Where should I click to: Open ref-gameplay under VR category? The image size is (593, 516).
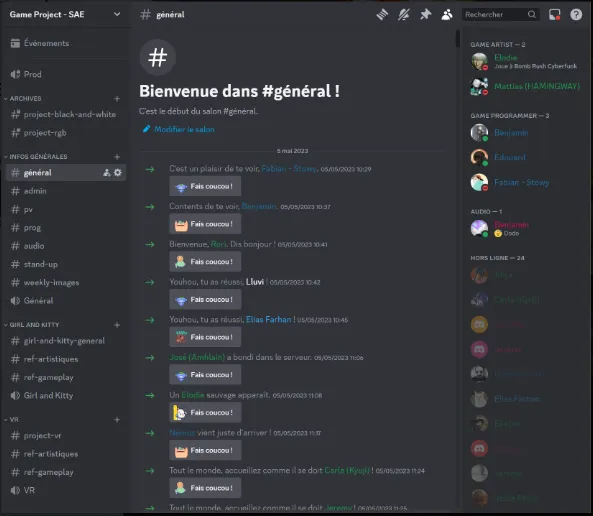(65, 472)
